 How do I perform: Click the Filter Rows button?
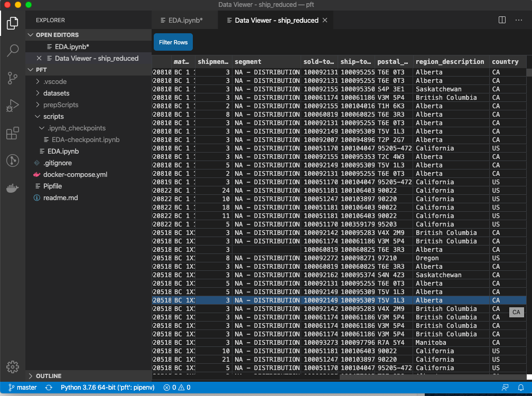coord(173,42)
